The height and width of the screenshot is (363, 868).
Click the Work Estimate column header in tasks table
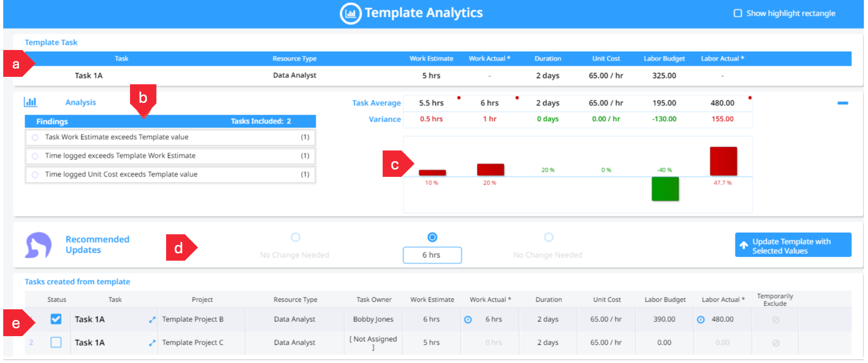pos(432,300)
